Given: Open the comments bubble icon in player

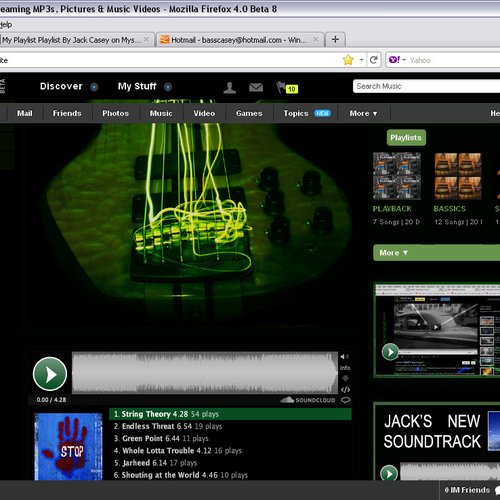Looking at the screenshot, I should 346,400.
